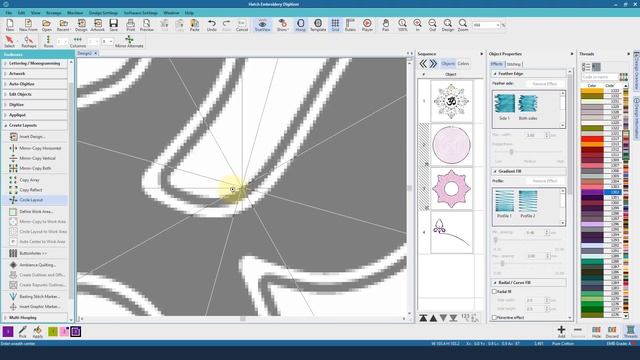Undo the last action
The width and height of the screenshot is (640, 360).
(x=211, y=25)
